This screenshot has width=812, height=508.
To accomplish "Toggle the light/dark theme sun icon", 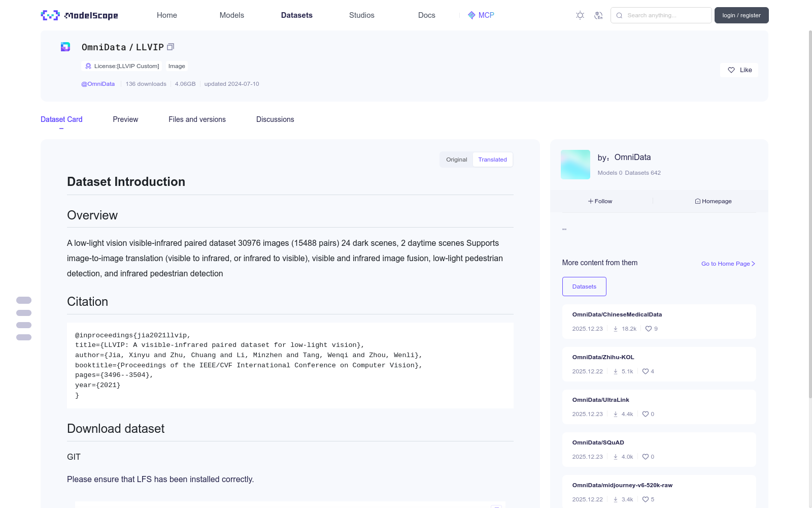I will point(580,15).
